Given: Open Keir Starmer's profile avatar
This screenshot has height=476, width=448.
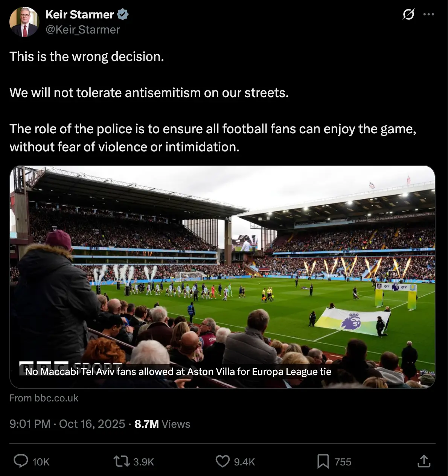Looking at the screenshot, I should tap(24, 22).
